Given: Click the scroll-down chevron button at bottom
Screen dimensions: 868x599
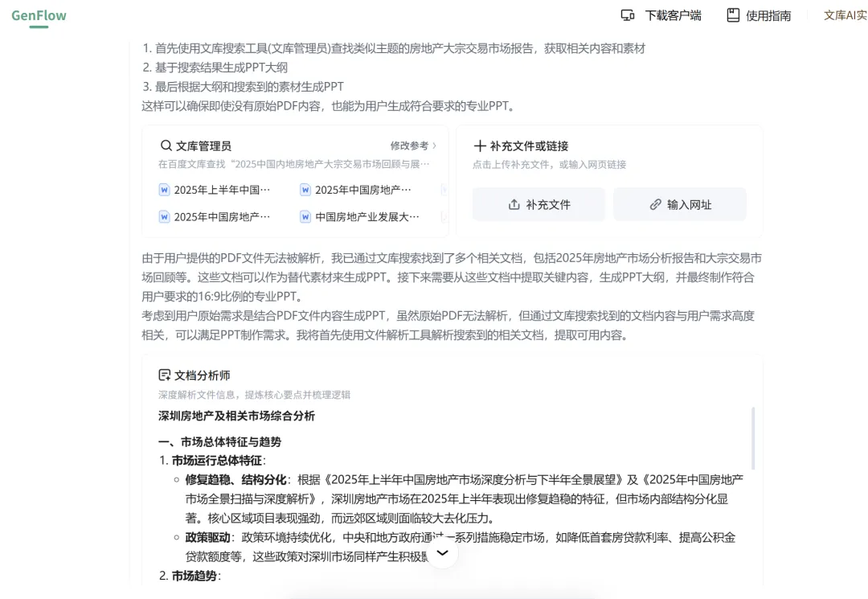Looking at the screenshot, I should 442,552.
